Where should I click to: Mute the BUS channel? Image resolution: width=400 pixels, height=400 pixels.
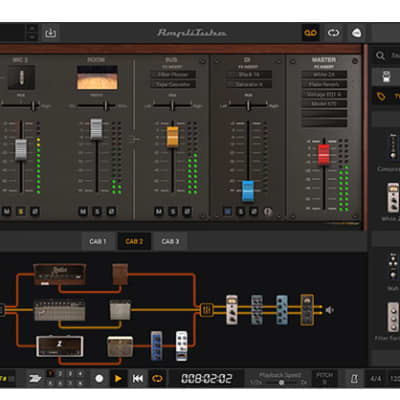[159, 211]
